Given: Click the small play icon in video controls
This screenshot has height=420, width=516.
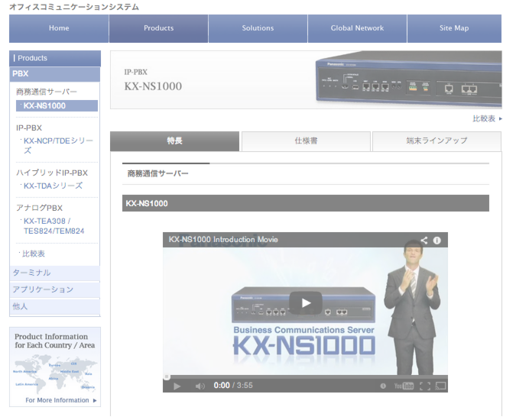Looking at the screenshot, I should click(x=177, y=386).
